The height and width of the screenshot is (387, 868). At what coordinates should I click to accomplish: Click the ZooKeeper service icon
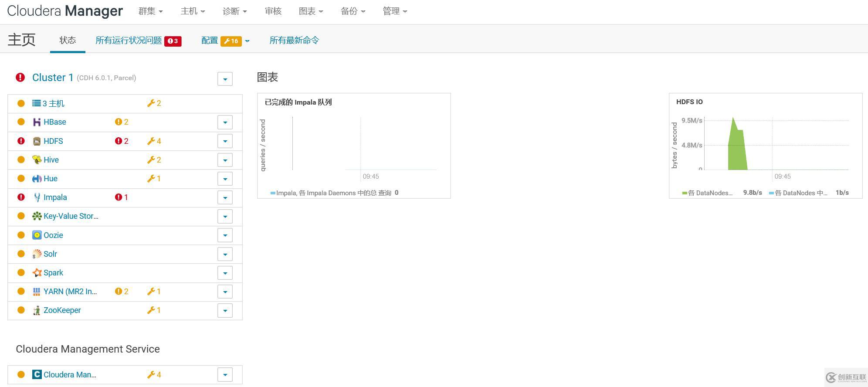point(37,310)
